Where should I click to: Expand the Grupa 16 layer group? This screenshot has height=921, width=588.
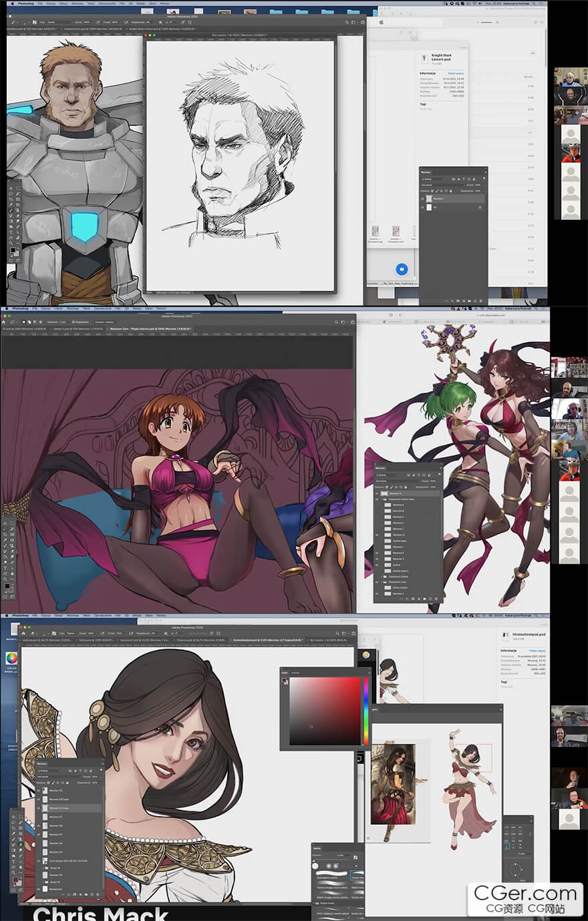tap(43, 882)
